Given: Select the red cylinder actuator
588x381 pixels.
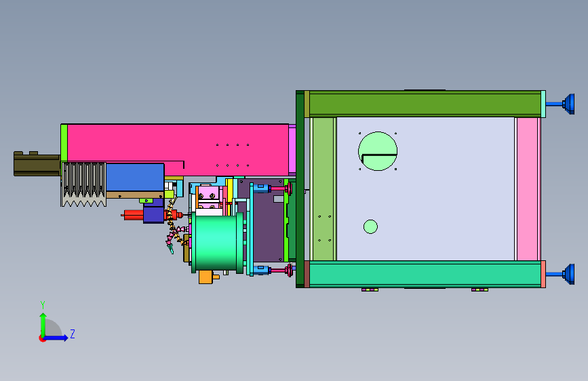Looking at the screenshot, I should click(134, 215).
